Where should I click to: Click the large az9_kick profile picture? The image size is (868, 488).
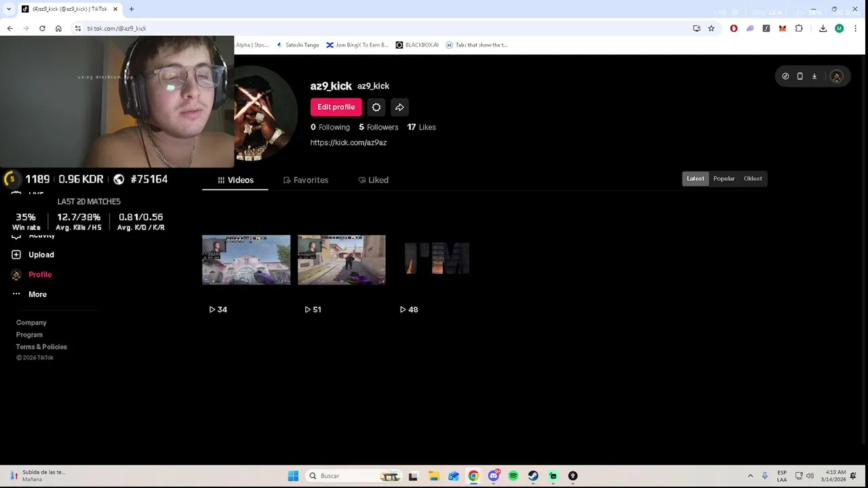(266, 113)
